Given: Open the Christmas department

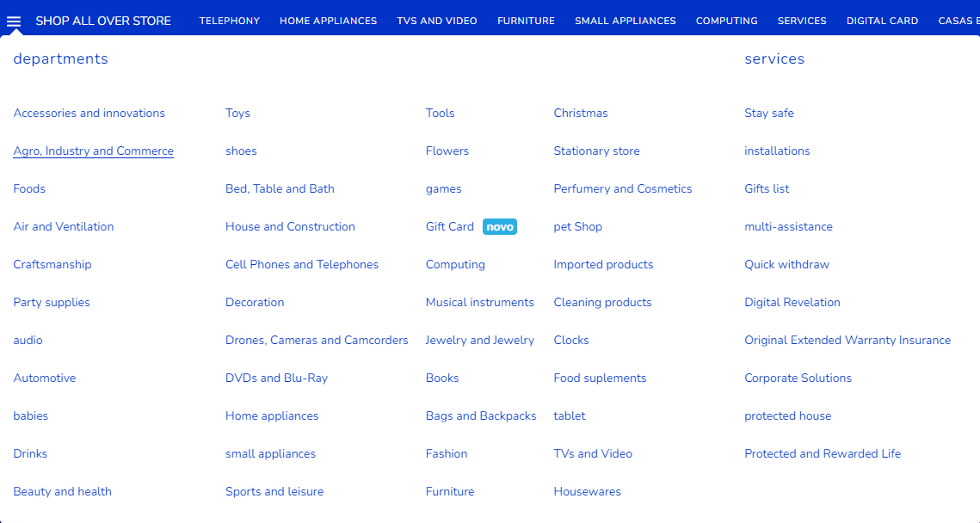Looking at the screenshot, I should click(581, 113).
